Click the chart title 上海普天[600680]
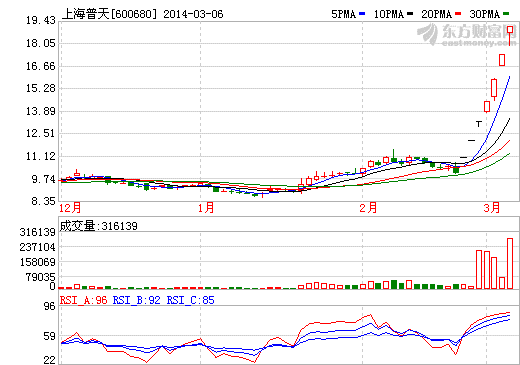This screenshot has width=520, height=365. [x=109, y=14]
